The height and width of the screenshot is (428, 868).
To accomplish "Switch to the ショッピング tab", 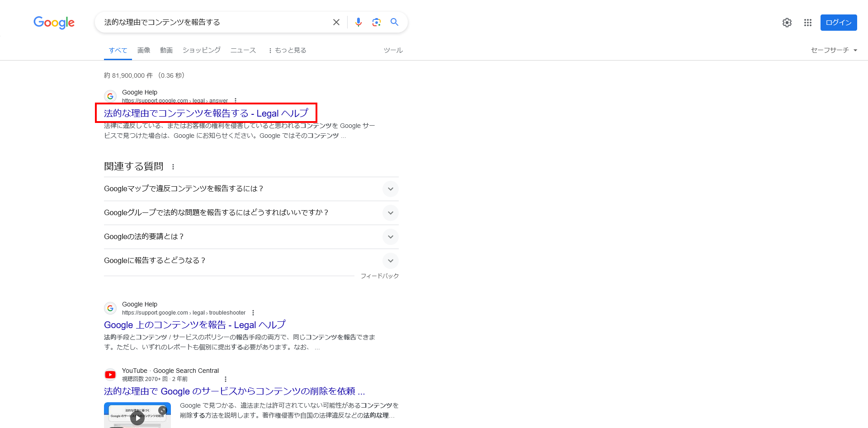I will [202, 50].
